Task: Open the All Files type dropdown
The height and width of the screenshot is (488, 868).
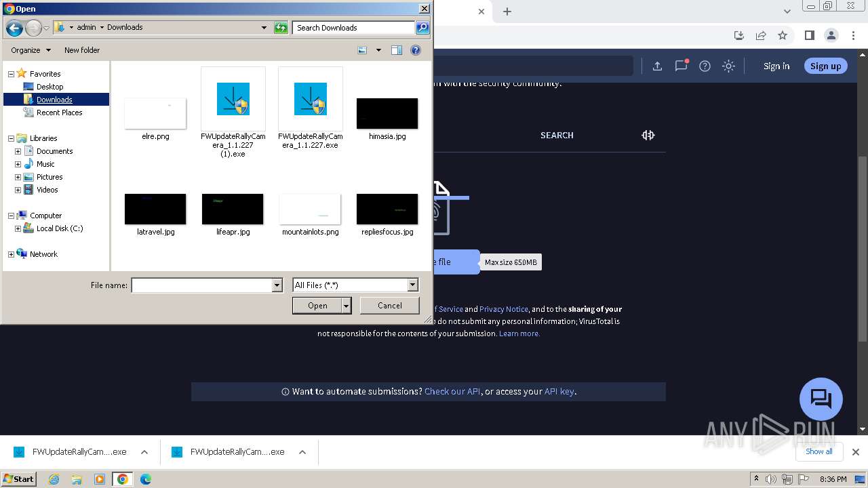Action: 412,285
